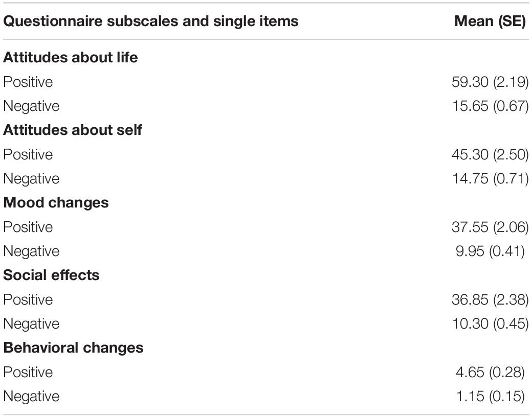Select the 'Social effects' section heading
This screenshot has width=532, height=417.
point(51,275)
